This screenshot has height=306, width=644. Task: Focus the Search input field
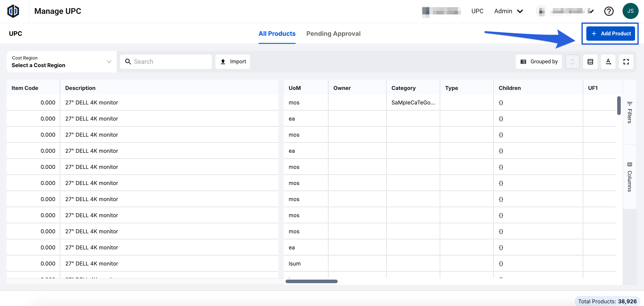point(170,62)
